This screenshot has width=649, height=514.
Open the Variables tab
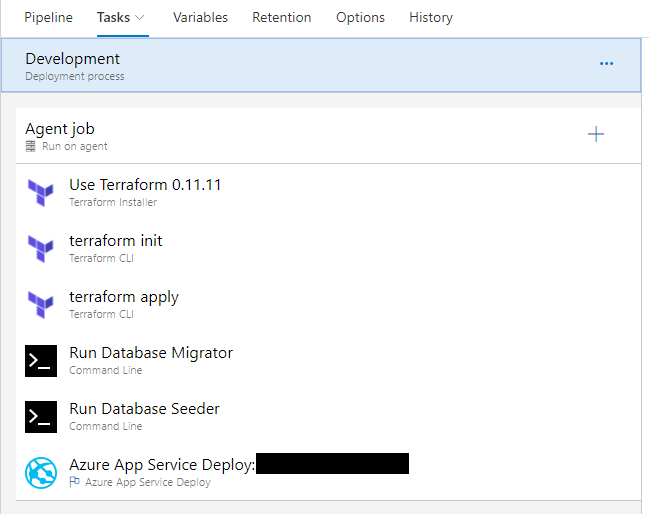click(x=200, y=18)
